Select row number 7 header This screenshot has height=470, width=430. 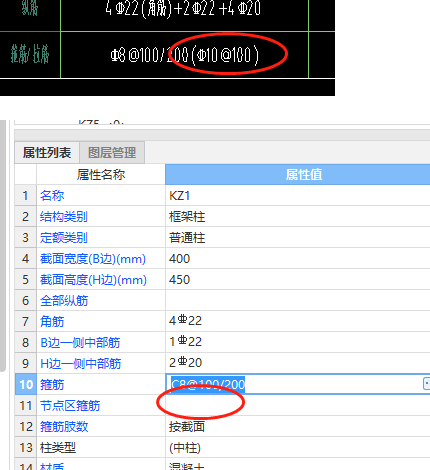pos(26,322)
